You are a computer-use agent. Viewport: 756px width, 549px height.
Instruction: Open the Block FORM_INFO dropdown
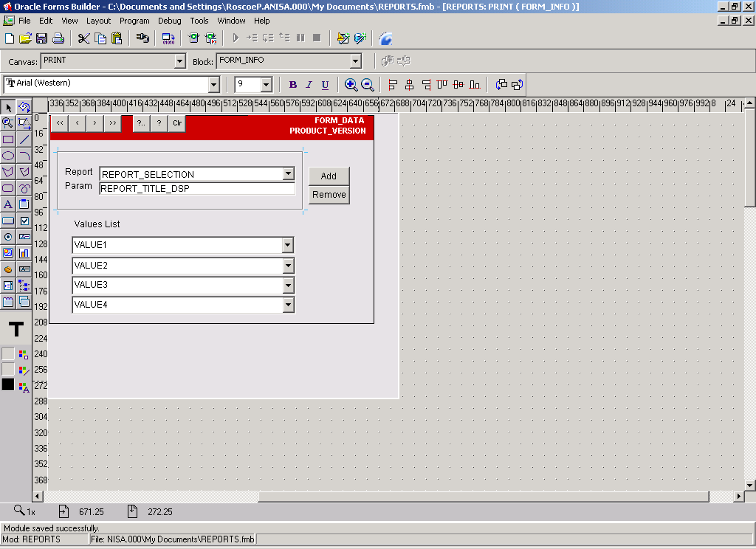pos(356,61)
